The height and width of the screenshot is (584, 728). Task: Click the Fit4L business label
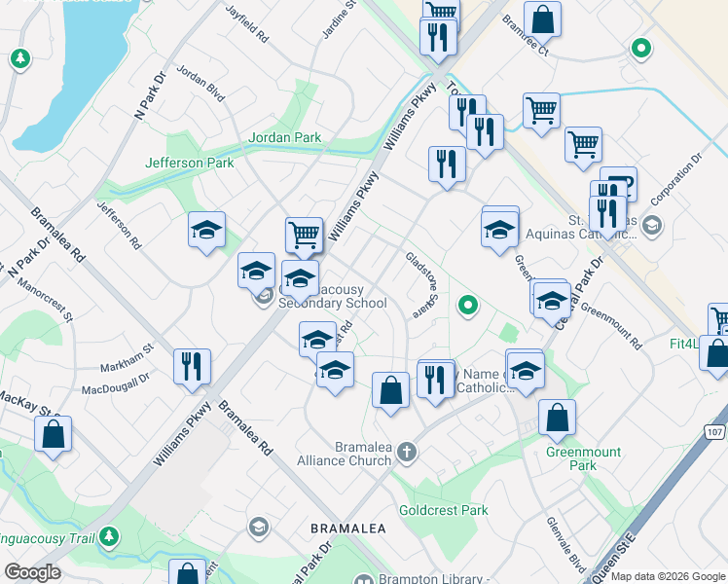(684, 344)
